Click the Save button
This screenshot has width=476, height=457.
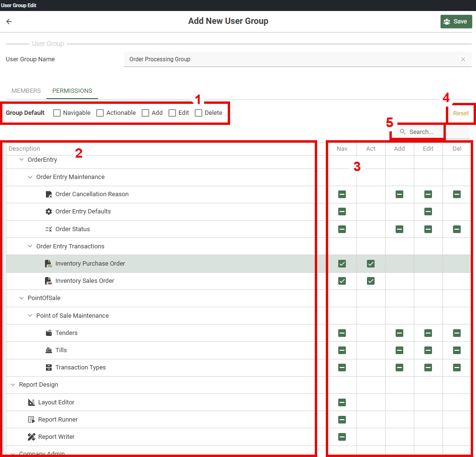[x=455, y=22]
